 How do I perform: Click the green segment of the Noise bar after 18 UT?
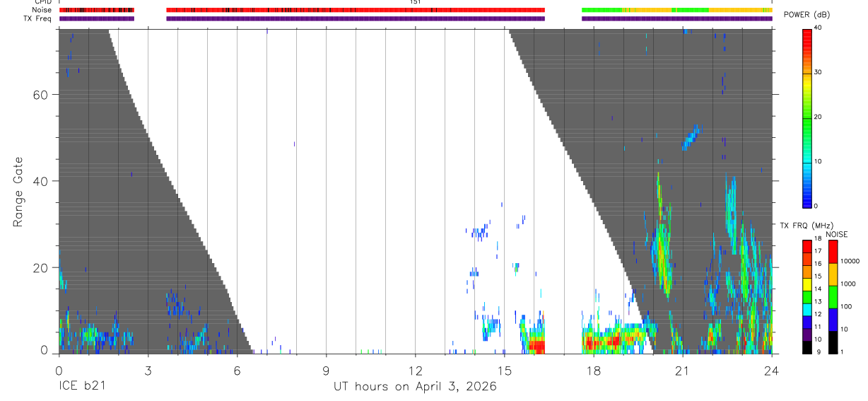(602, 10)
